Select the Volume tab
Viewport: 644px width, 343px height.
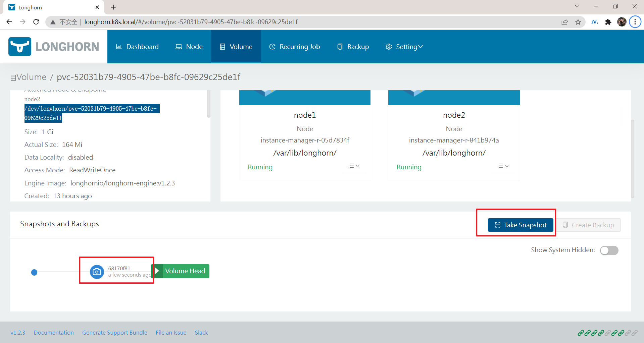tap(236, 47)
